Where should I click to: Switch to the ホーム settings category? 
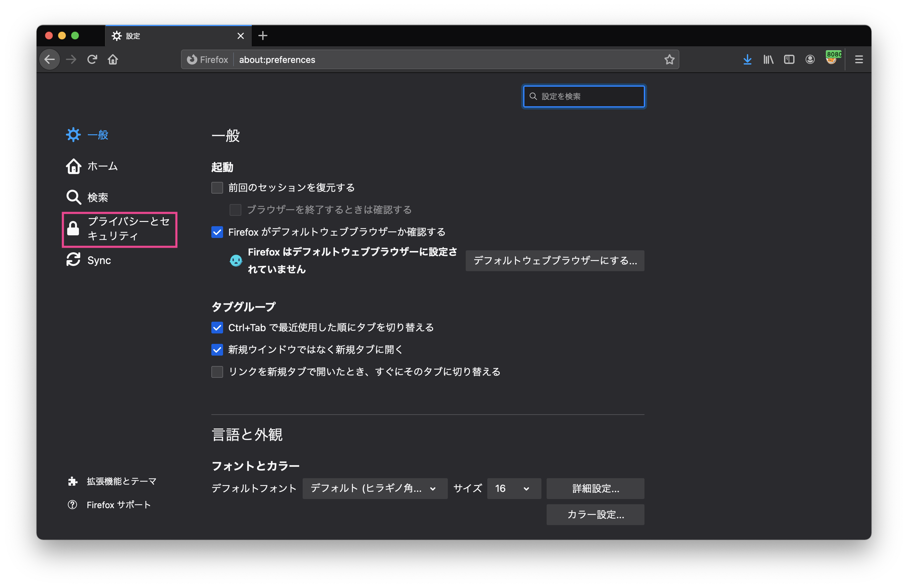[x=92, y=166]
